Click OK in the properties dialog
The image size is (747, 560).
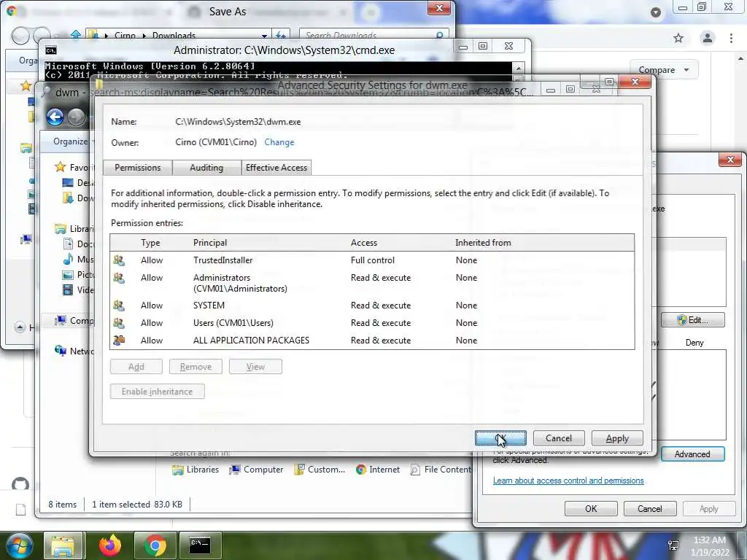tap(591, 508)
